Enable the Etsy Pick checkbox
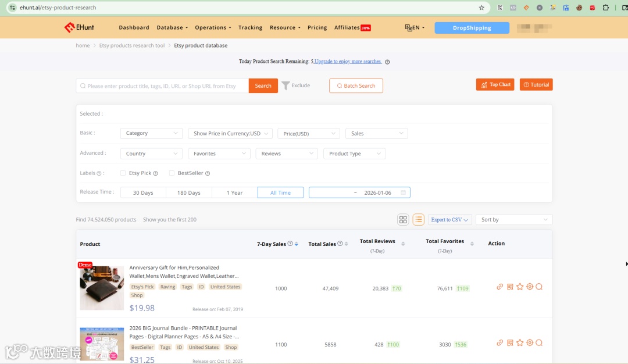Image resolution: width=628 pixels, height=364 pixels. (x=123, y=173)
